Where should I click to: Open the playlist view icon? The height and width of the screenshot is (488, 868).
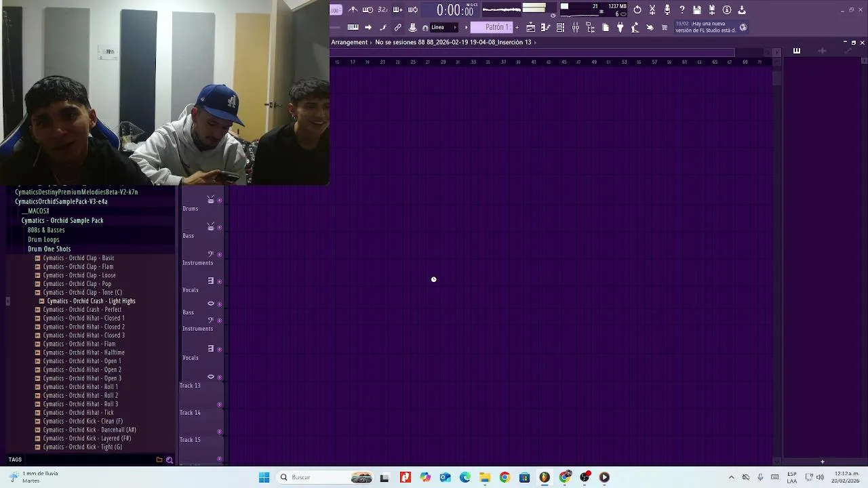point(530,27)
